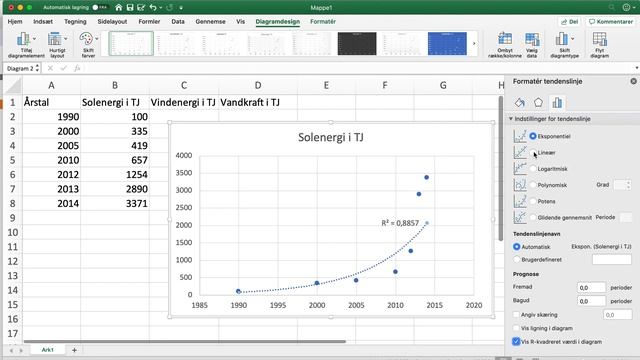
Task: Click the Undo arrow icon
Action: tap(153, 7)
